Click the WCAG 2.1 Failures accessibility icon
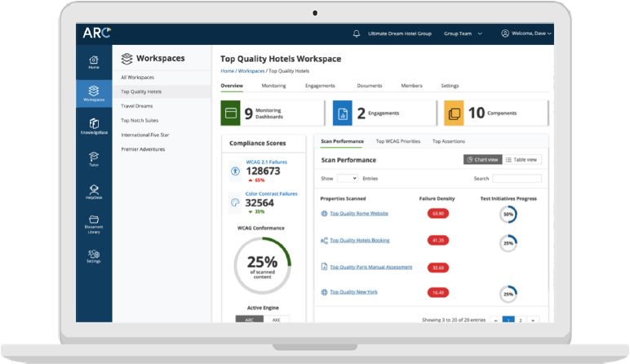Image resolution: width=630 pixels, height=364 pixels. click(x=236, y=171)
